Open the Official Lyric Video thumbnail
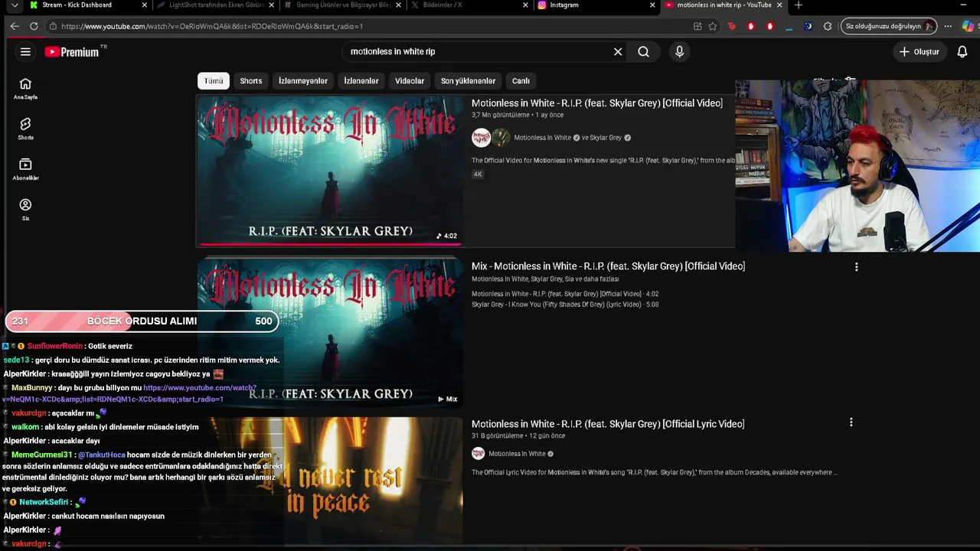This screenshot has width=980, height=551. click(330, 482)
